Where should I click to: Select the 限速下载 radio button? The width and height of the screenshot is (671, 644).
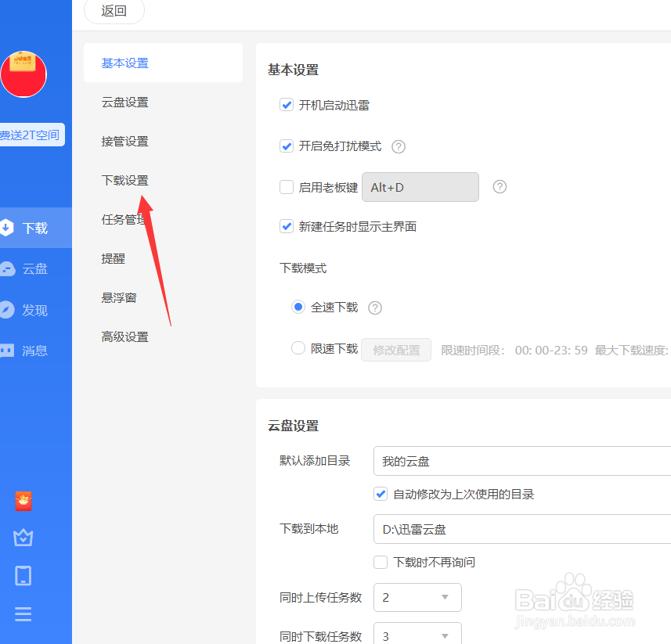pos(298,348)
